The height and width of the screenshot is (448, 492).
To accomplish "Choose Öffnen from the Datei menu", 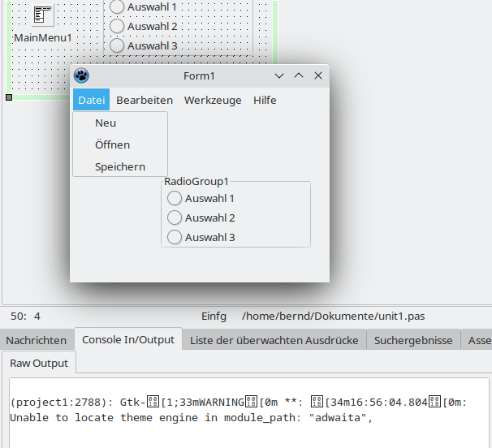I will tap(112, 145).
